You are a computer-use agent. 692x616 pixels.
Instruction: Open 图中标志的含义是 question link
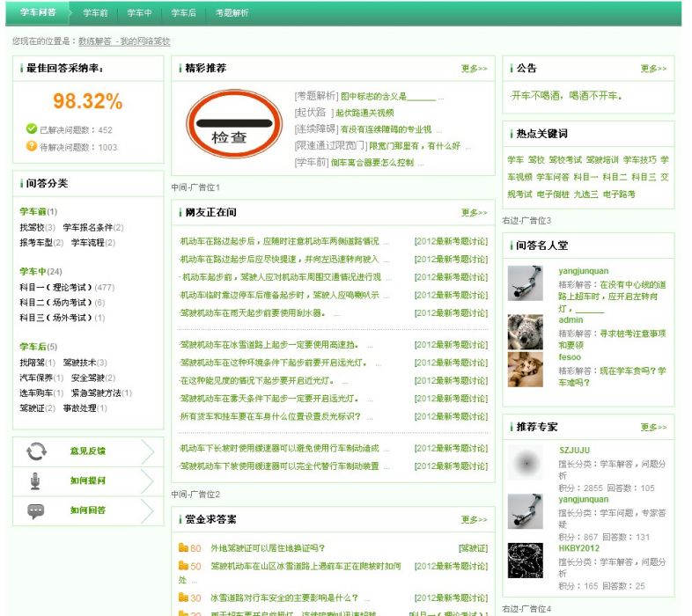[x=388, y=96]
